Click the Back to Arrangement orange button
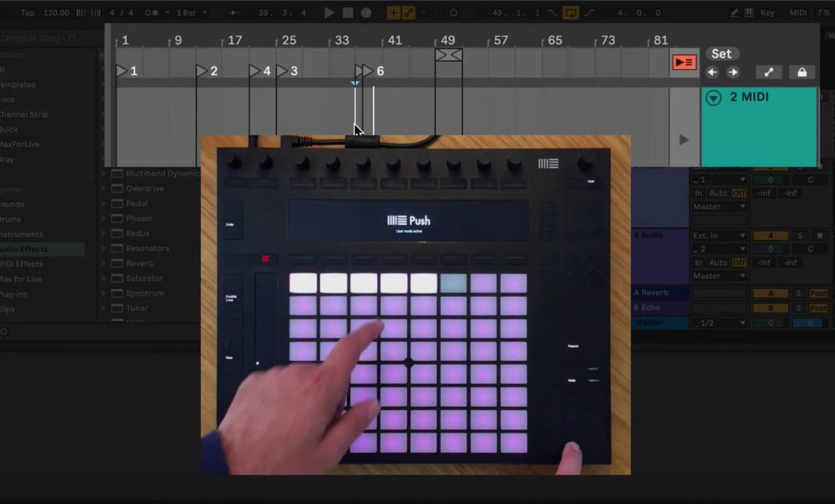The image size is (835, 504). pos(684,63)
